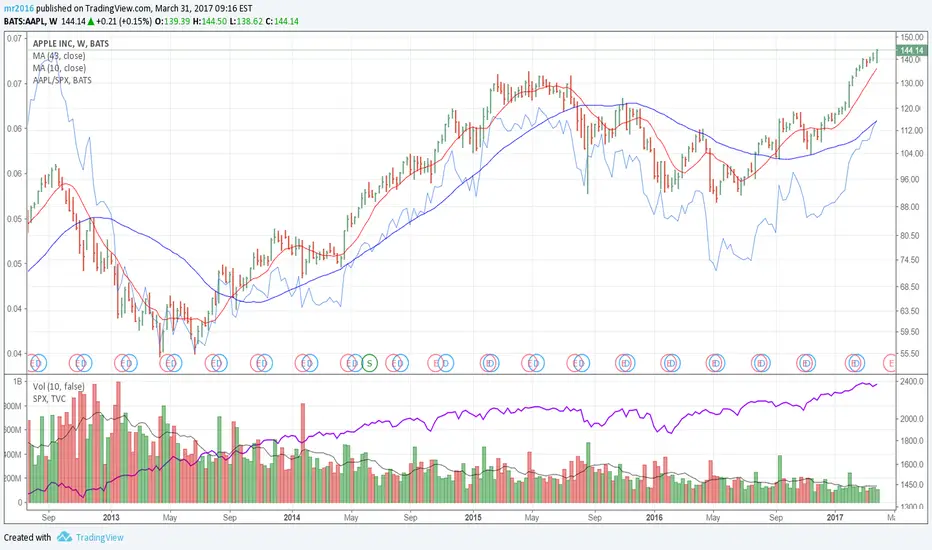932x550 pixels.
Task: Click the 2016 label on the time axis
Action: tap(654, 517)
